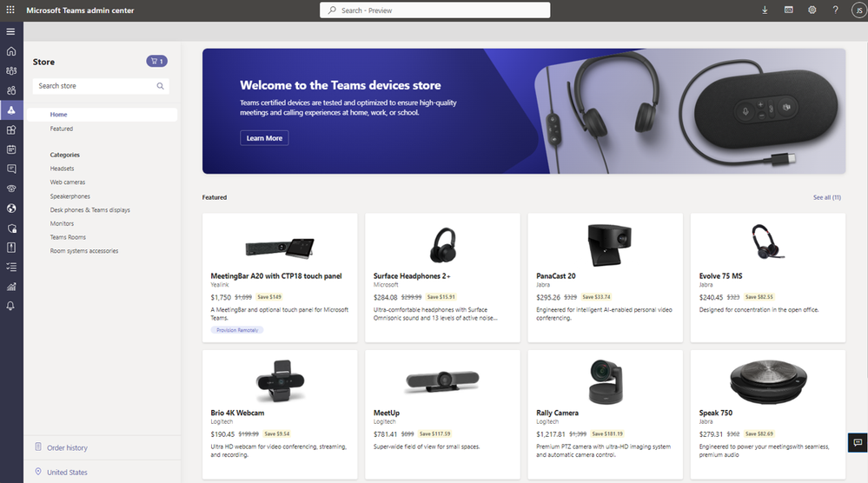The image size is (868, 483).
Task: Click the store search magnifier icon
Action: [x=160, y=86]
